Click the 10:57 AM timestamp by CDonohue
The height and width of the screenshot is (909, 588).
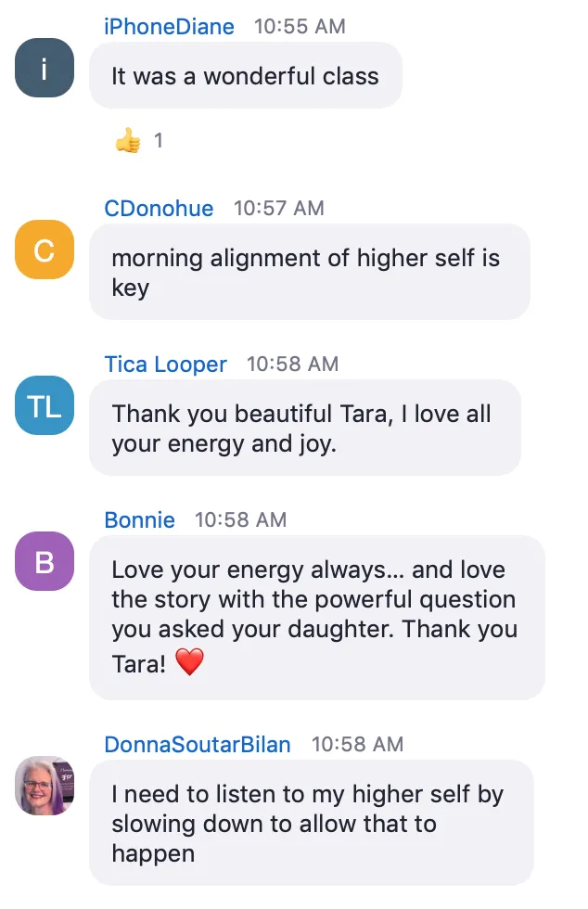279,208
